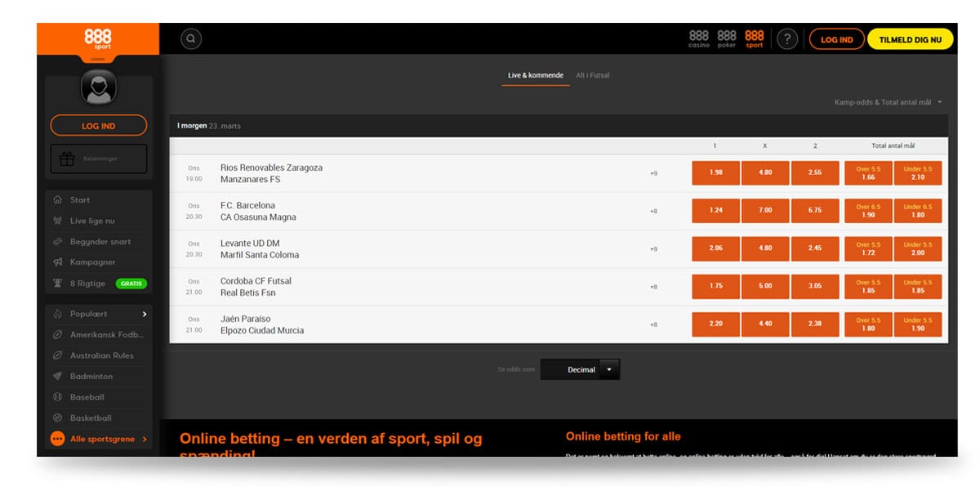Open the search magnifier icon
This screenshot has height=487, width=980.
pos(191,38)
